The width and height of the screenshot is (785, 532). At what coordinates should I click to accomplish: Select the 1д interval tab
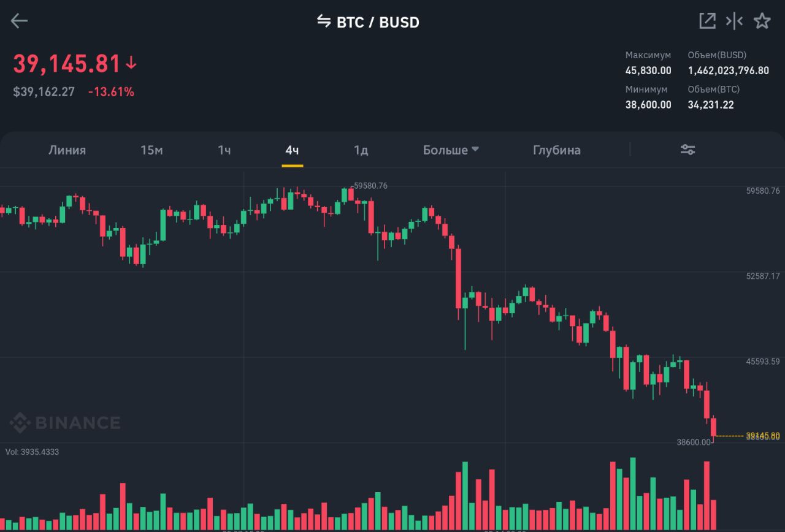[x=361, y=150]
